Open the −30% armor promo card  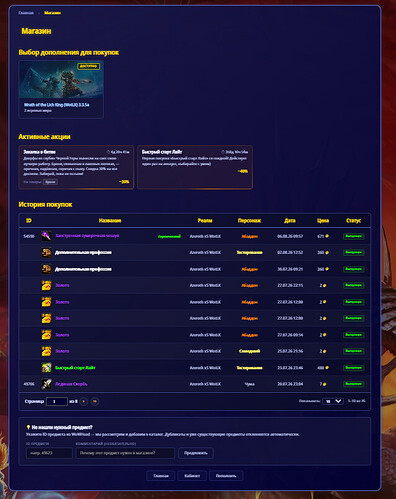pyautogui.click(x=76, y=167)
